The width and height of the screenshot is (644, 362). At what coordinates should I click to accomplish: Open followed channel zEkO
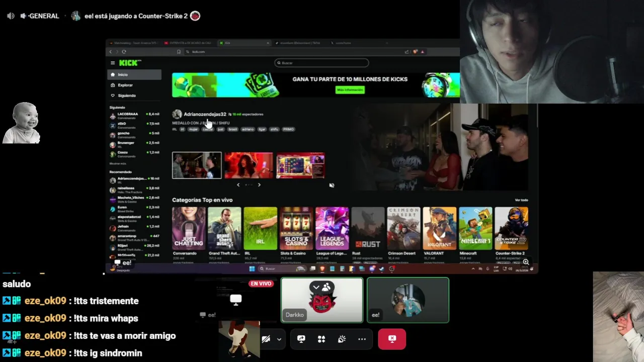click(134, 125)
